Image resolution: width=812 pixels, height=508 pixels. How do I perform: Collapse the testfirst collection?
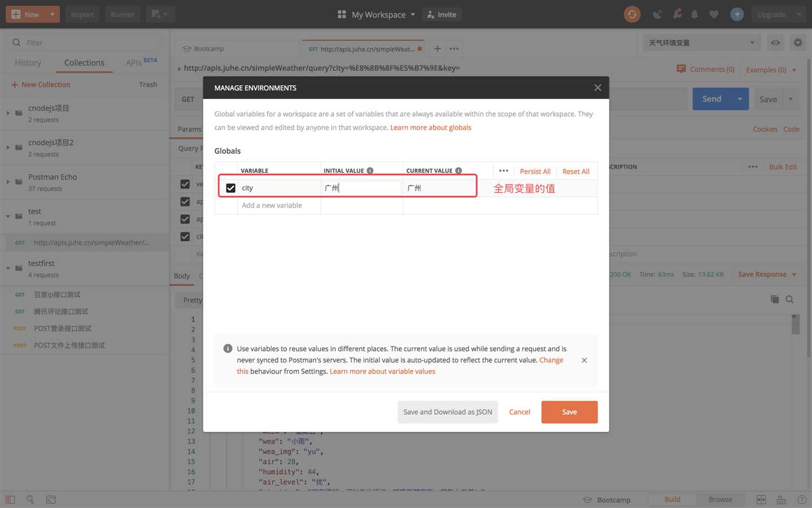8,268
